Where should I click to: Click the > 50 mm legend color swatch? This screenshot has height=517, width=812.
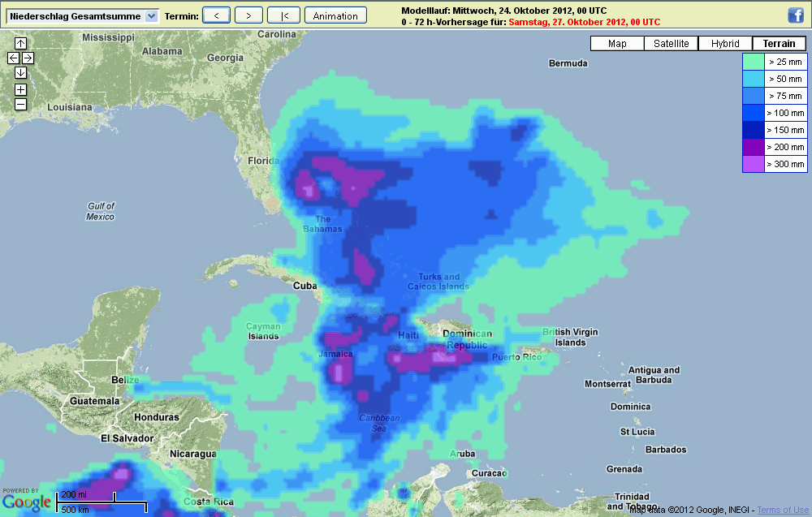[x=754, y=79]
